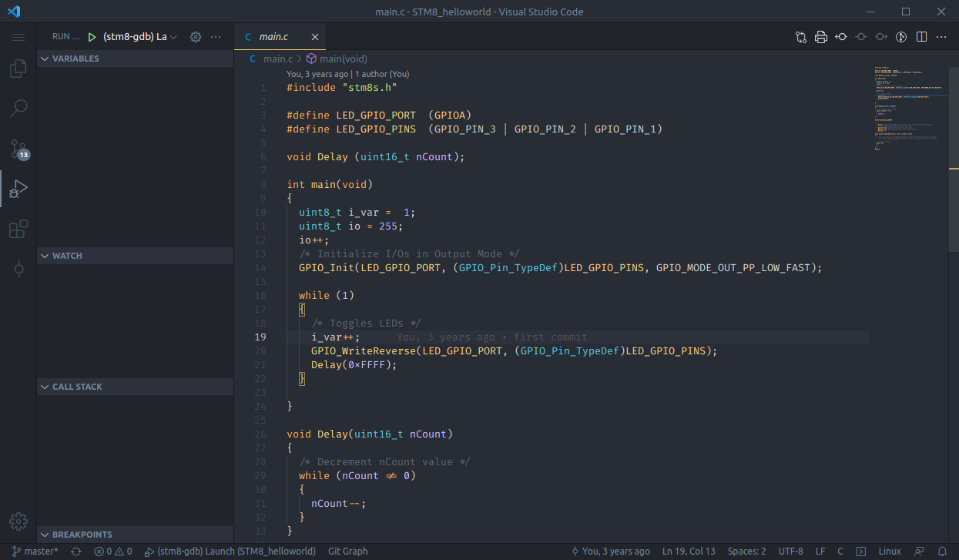The width and height of the screenshot is (959, 560).
Task: Click the 'You, 3 years ago | 1 author' code lens
Action: click(x=348, y=74)
